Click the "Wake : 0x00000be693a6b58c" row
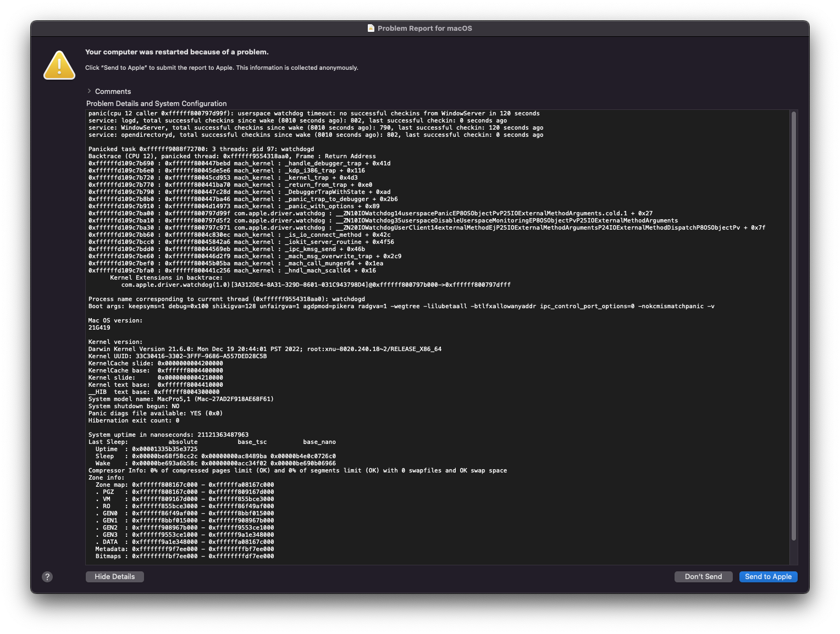 click(215, 464)
